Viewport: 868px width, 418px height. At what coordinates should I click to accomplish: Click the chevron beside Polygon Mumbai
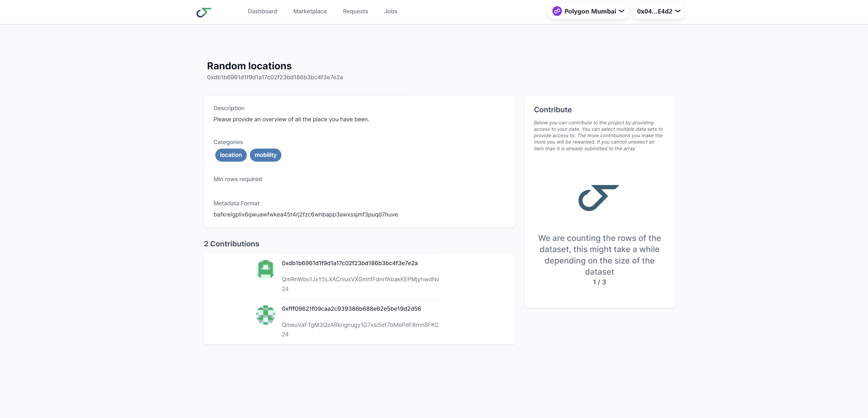pyautogui.click(x=621, y=11)
